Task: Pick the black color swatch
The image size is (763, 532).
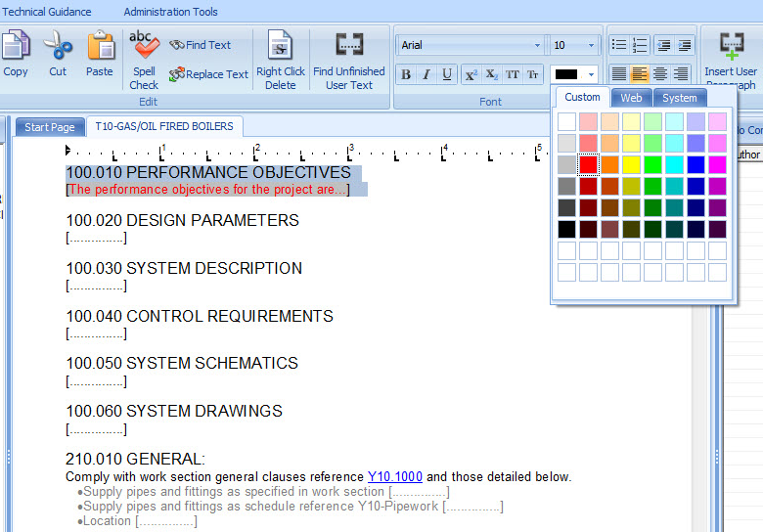Action: coord(567,229)
